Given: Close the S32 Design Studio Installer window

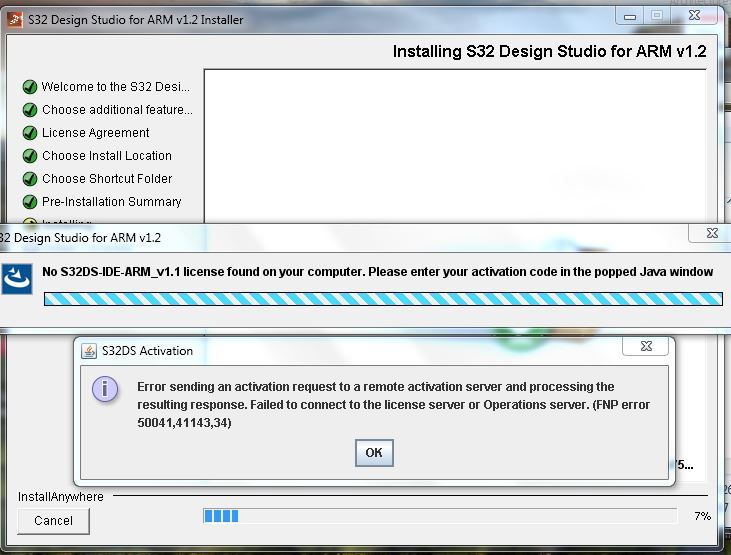Looking at the screenshot, I should (694, 15).
